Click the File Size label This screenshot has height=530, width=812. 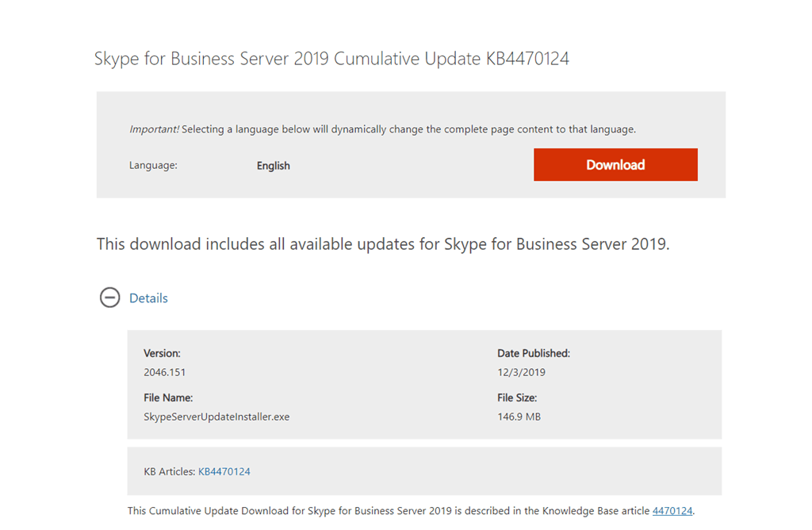coord(517,397)
